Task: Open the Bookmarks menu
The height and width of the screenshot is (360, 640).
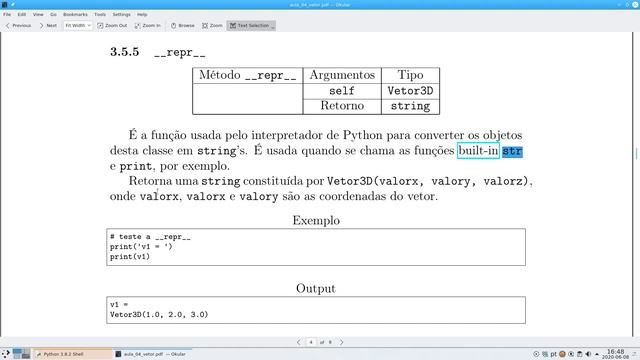Action: pos(75,14)
